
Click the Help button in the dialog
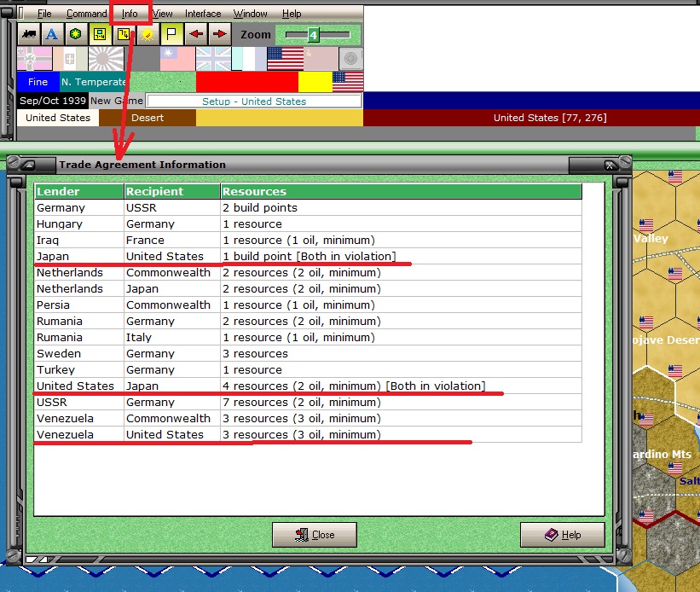tap(563, 535)
